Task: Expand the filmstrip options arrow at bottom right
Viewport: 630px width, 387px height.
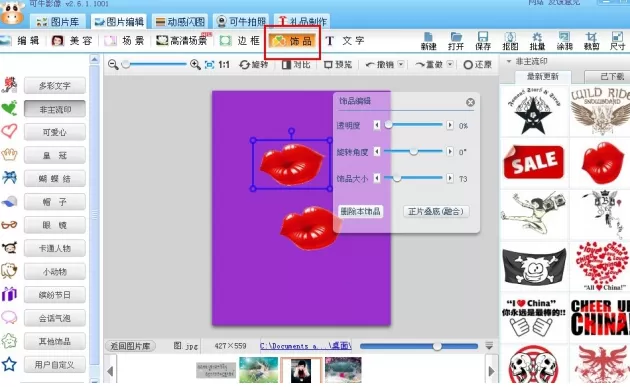Action: click(489, 346)
